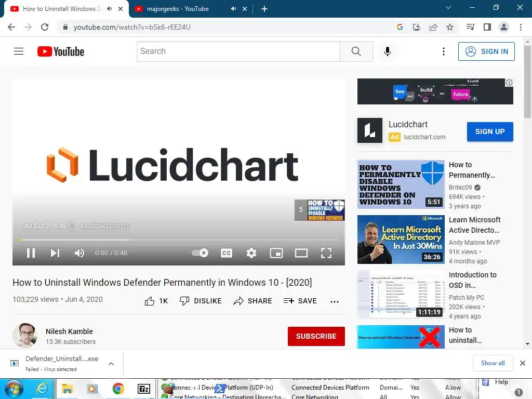Open Learn Microsoft Active Directory video

pos(401,240)
